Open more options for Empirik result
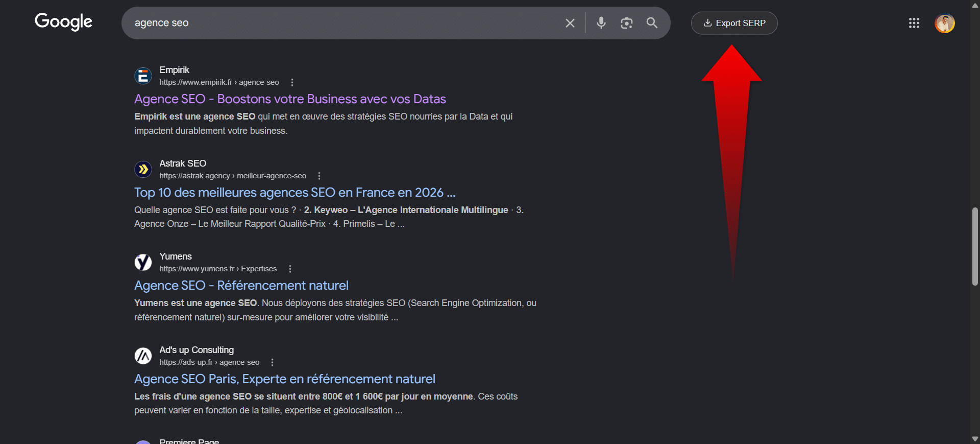This screenshot has width=980, height=444. click(292, 82)
